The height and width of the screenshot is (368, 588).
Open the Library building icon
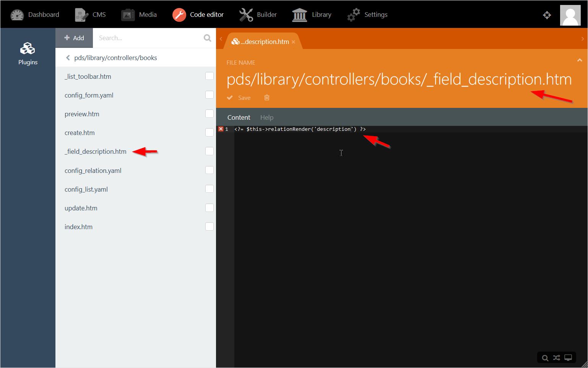click(299, 15)
